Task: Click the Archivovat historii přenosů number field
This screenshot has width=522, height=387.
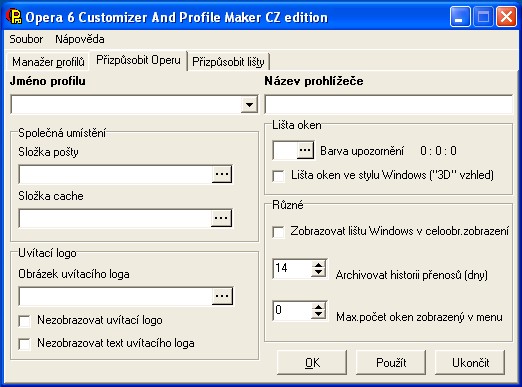Action: point(293,269)
